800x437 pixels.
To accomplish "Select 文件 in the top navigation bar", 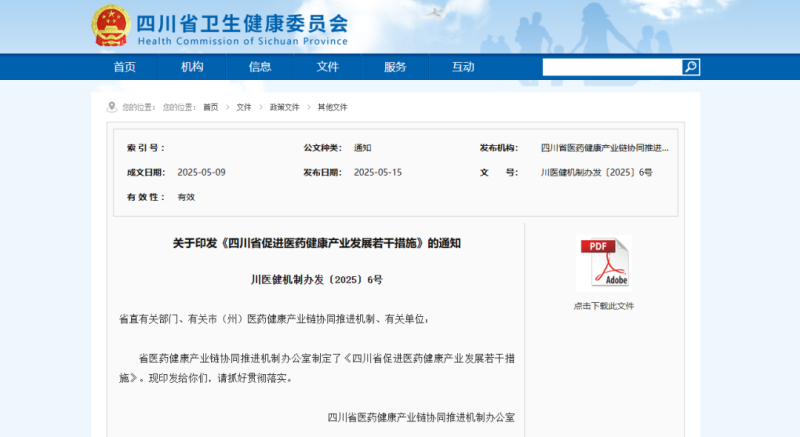I will pos(327,67).
